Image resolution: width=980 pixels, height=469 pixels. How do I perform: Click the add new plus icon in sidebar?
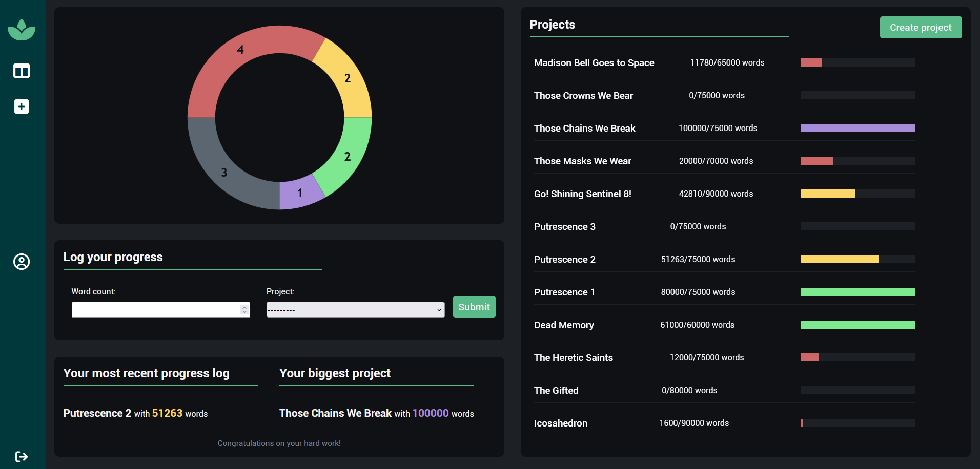pyautogui.click(x=22, y=106)
